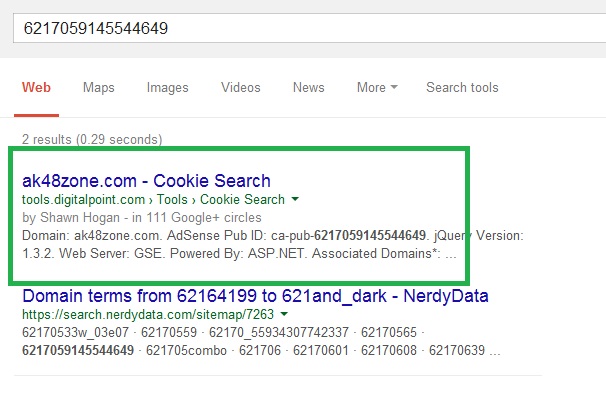The image size is (606, 409).
Task: Click the tools.digitalpoint.com green URL
Action: tap(83, 199)
